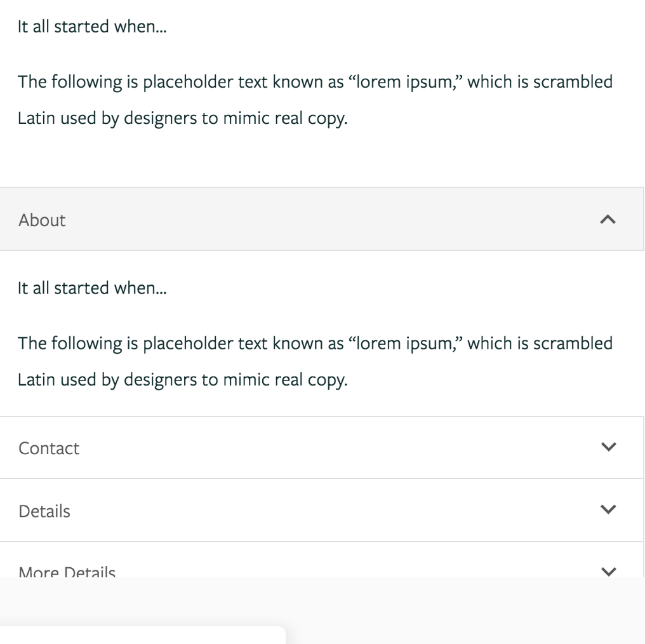Viewport: 645px width, 644px height.
Task: Click the About header label
Action: click(42, 220)
